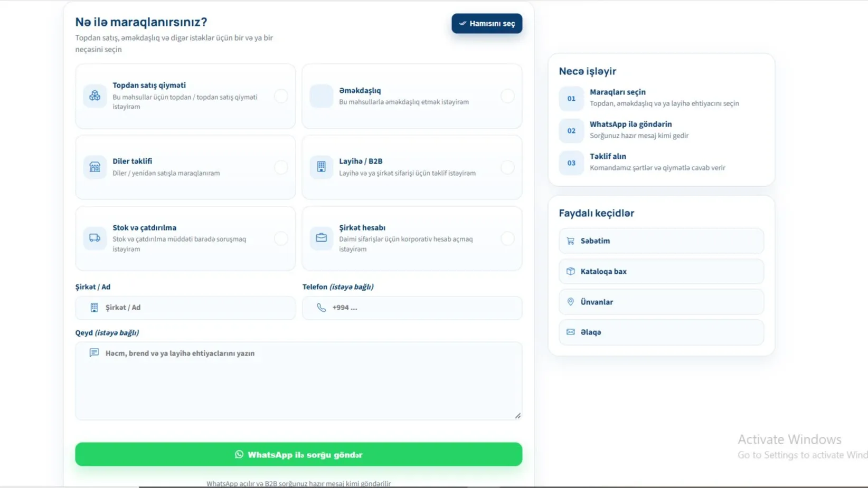Click the building icon in Şirkət / Ad field
Image resolution: width=868 pixels, height=488 pixels.
point(94,308)
